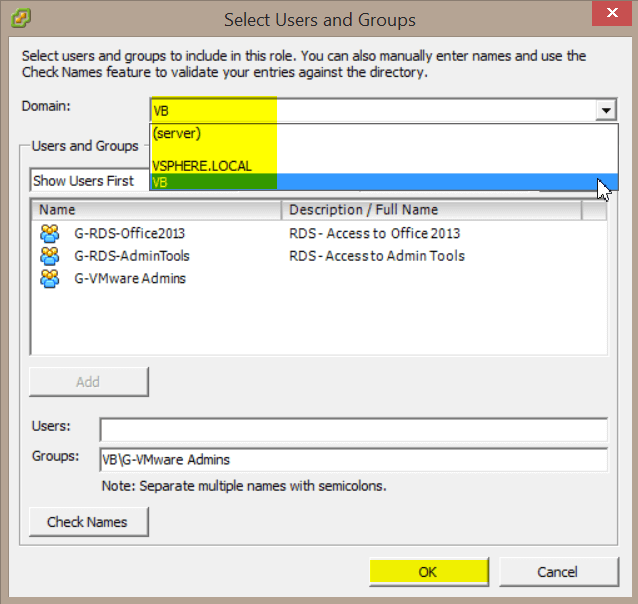Choose (server) from the domain list
The height and width of the screenshot is (604, 638).
click(384, 133)
